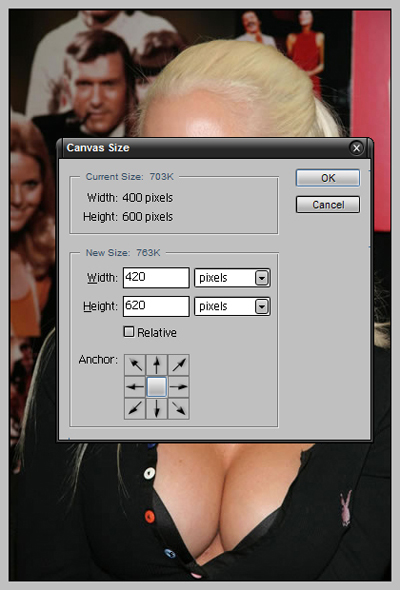Set anchor to middle-right arrow
400x590 pixels.
[179, 387]
